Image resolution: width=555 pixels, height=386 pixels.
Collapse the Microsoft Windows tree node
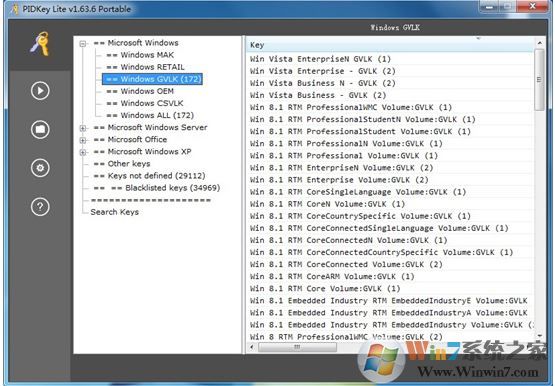pos(83,44)
